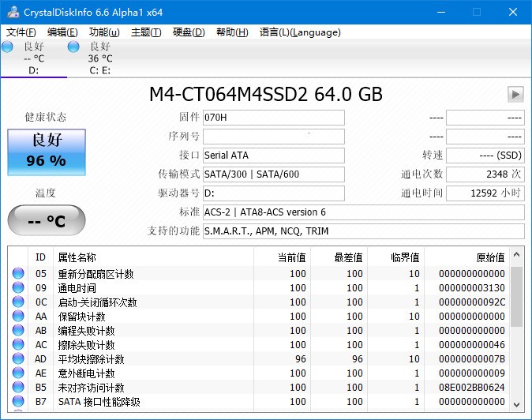Viewport: 532px width, 420px height.
Task: Click raw value 000000000046
Action: coord(472,345)
